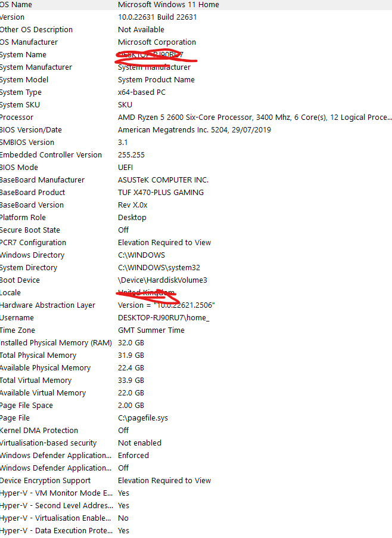Select 'ASUSTeK COMPUTER INC.' value

[163, 180]
